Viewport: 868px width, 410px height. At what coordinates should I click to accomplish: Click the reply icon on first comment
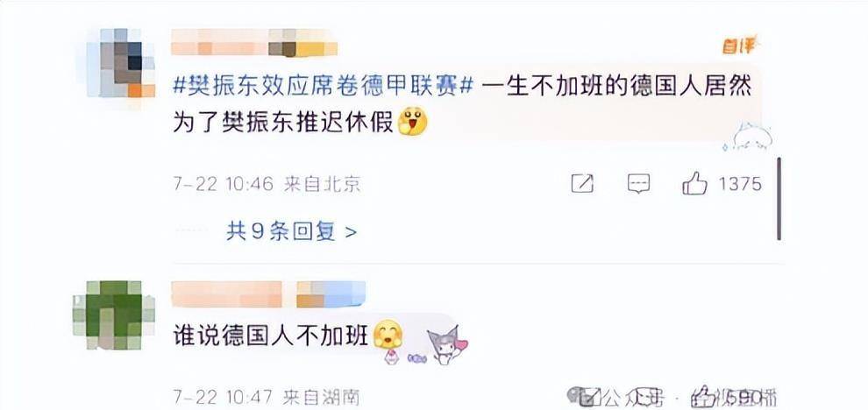[x=638, y=183]
